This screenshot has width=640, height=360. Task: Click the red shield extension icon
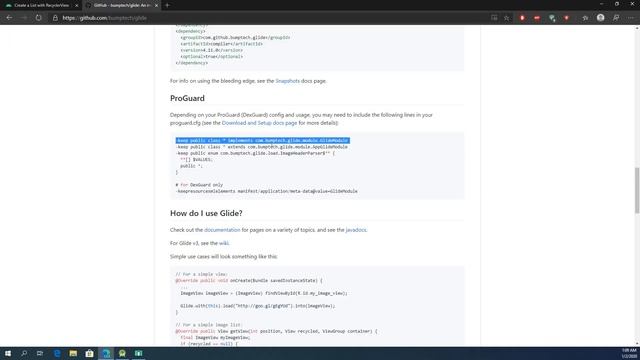(x=567, y=18)
